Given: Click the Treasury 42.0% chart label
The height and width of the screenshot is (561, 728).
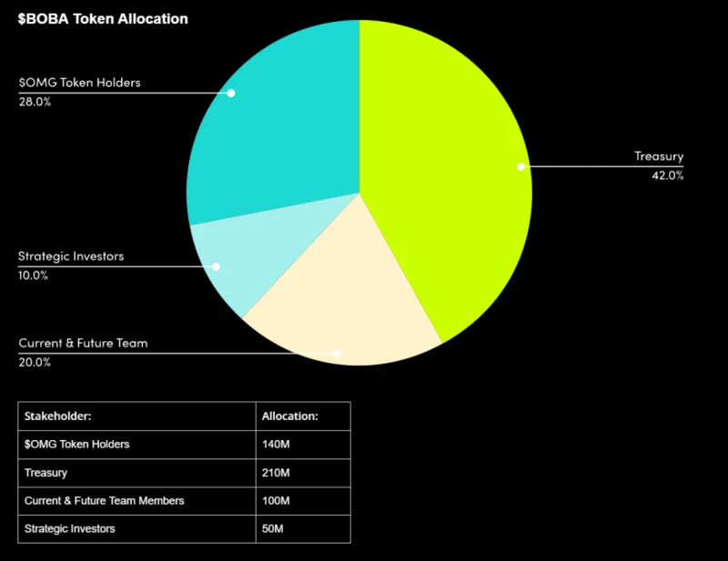Looking at the screenshot, I should coord(658,165).
